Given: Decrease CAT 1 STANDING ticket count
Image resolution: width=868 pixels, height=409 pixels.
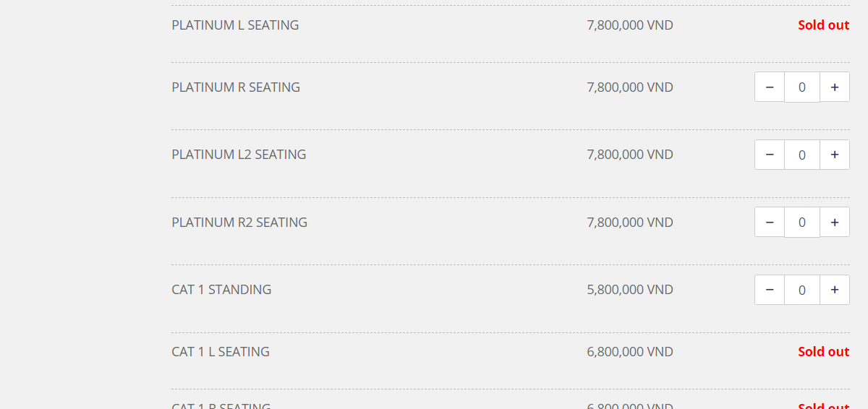Looking at the screenshot, I should [x=770, y=290].
